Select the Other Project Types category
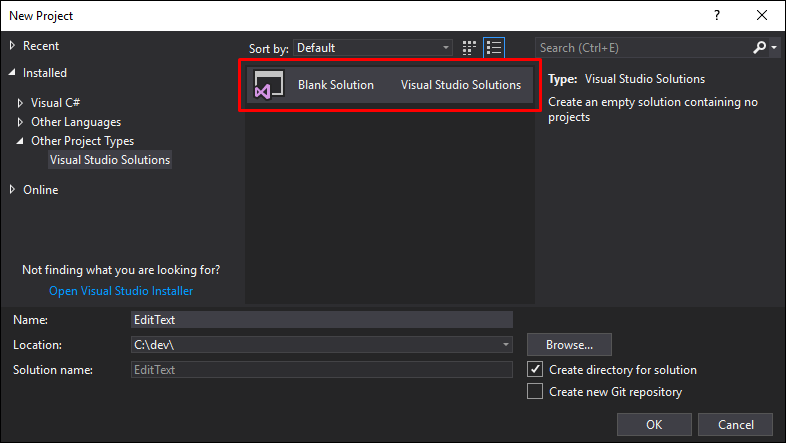 [83, 141]
